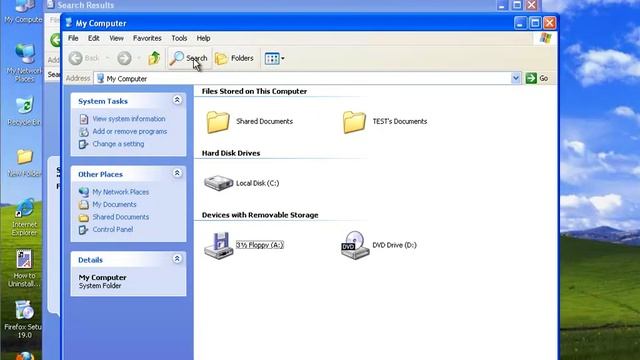Click the icon beside Add or remove programs
The width and height of the screenshot is (640, 360).
[x=84, y=131]
